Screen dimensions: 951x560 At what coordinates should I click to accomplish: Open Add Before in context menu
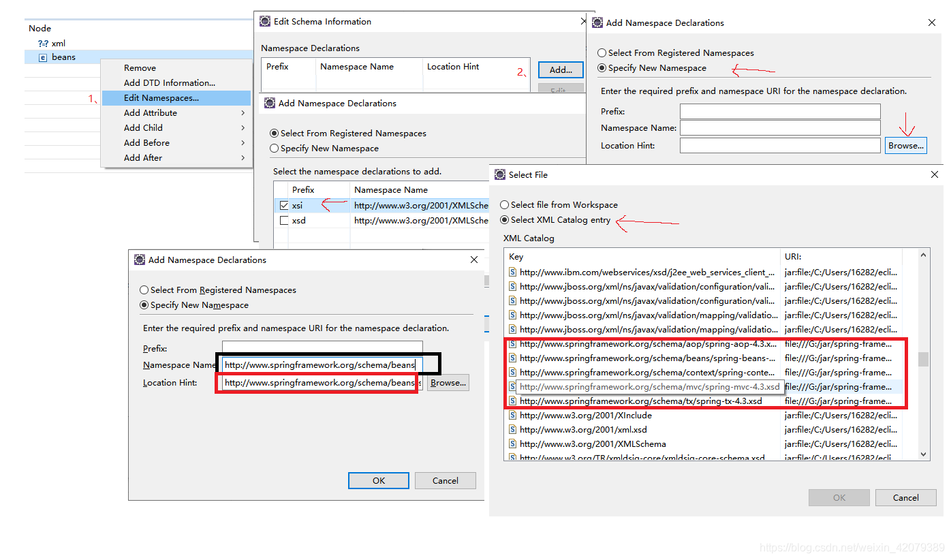coord(176,142)
